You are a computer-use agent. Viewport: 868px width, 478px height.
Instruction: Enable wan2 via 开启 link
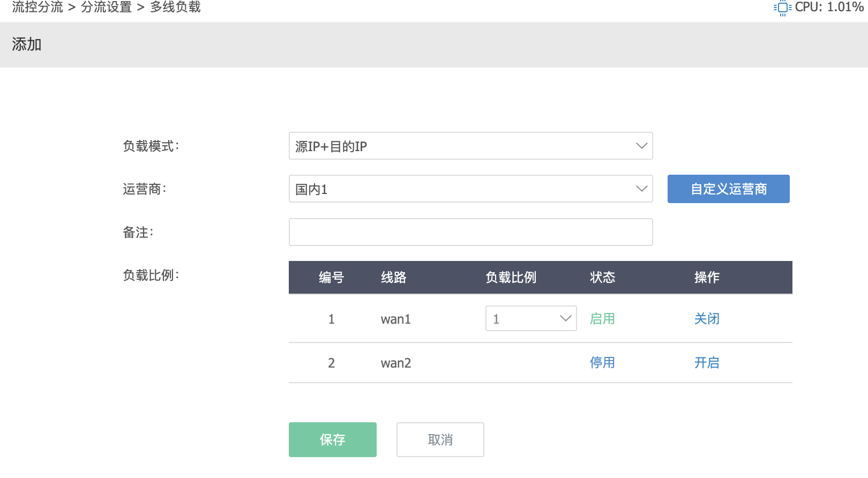coord(706,363)
